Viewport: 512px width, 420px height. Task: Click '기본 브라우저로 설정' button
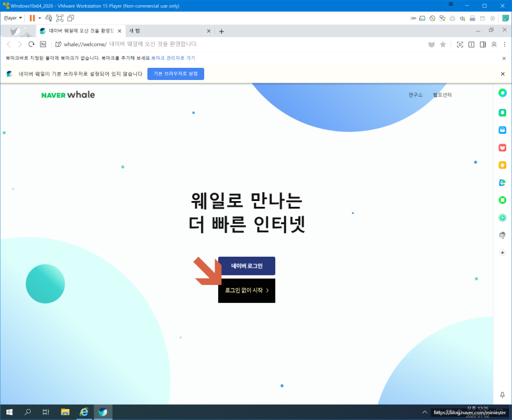click(x=175, y=74)
